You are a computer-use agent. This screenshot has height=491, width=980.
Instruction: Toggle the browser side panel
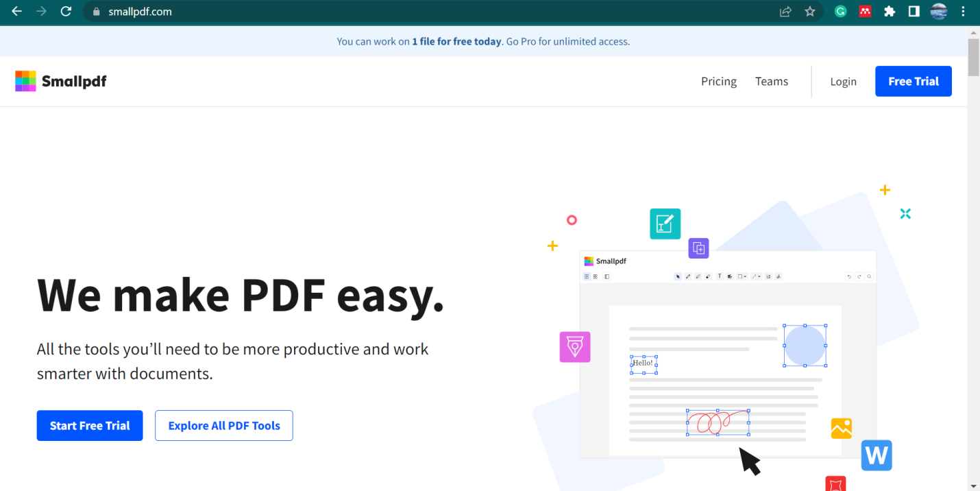[x=914, y=12]
